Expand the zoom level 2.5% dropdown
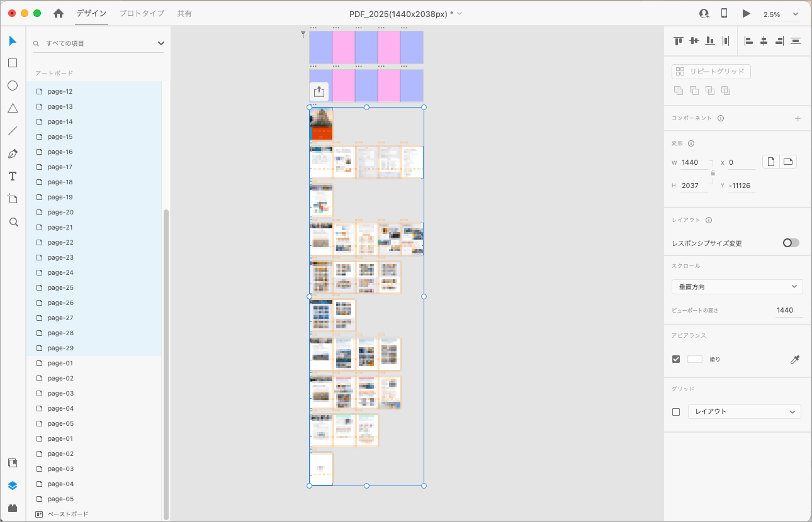 pyautogui.click(x=781, y=14)
